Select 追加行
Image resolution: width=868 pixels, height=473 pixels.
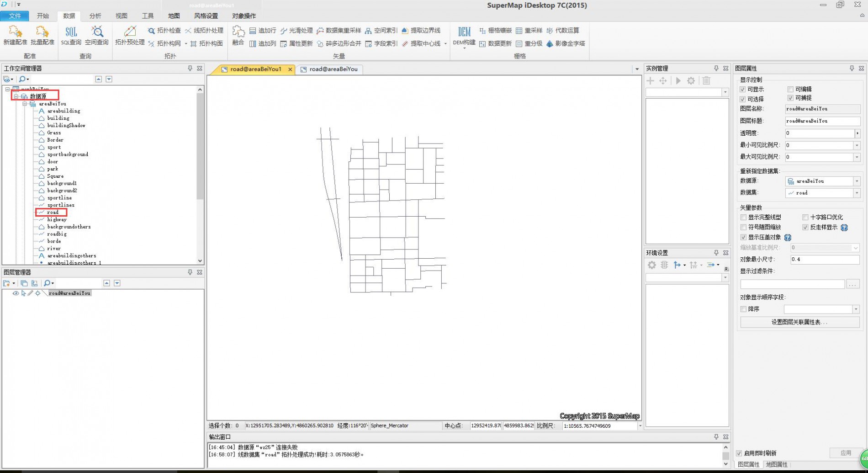click(263, 31)
